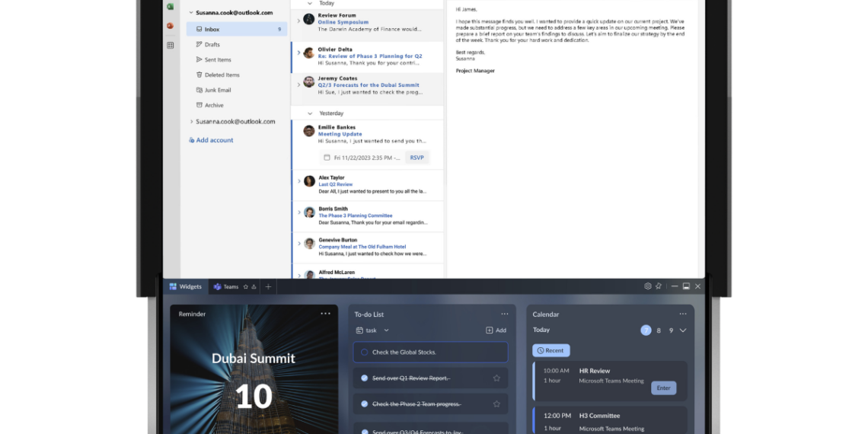Star the Send over Q1 Review Report task
868x434 pixels.
point(496,378)
